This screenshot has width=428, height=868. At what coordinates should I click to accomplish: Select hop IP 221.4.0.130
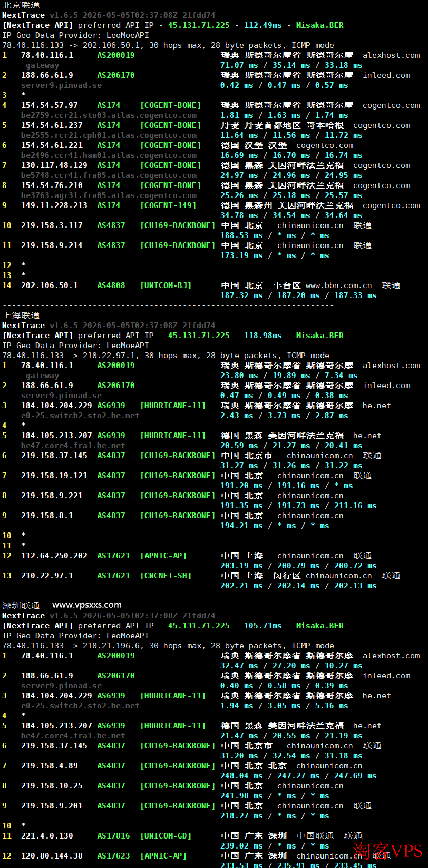pyautogui.click(x=47, y=836)
